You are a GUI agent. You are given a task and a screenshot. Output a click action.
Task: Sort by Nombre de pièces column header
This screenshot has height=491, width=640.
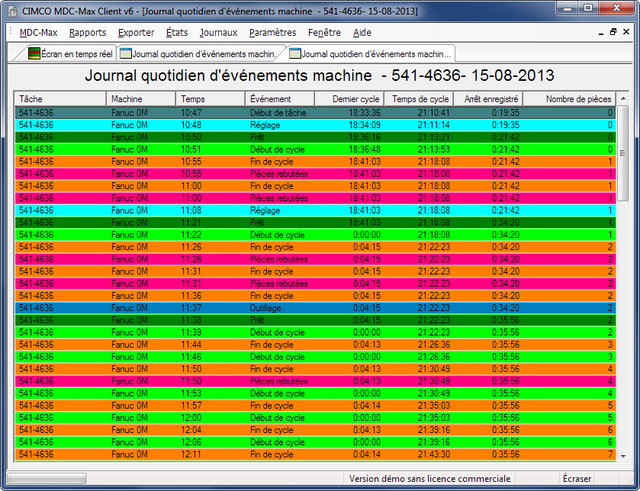(569, 99)
